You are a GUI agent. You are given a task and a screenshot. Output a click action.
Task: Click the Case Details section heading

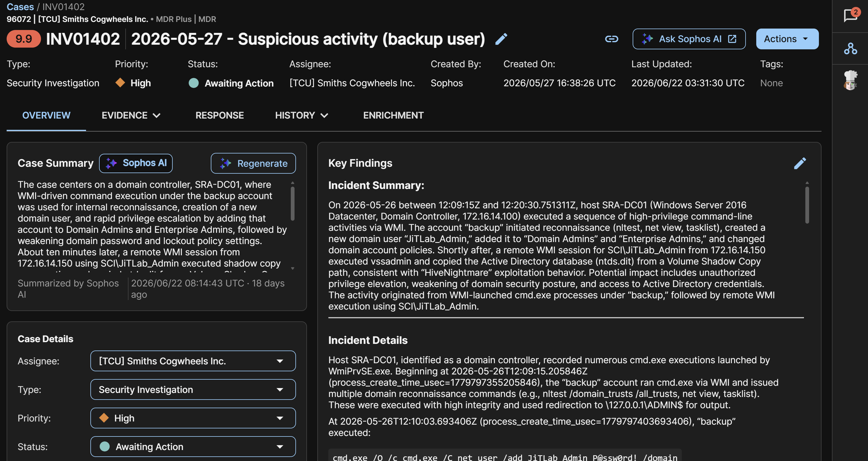(x=46, y=339)
